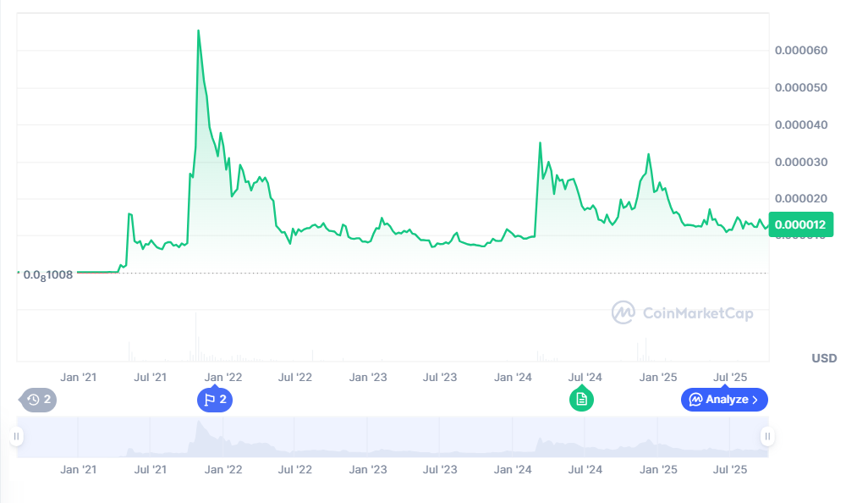Open the blue flag milestone marker

(x=215, y=400)
